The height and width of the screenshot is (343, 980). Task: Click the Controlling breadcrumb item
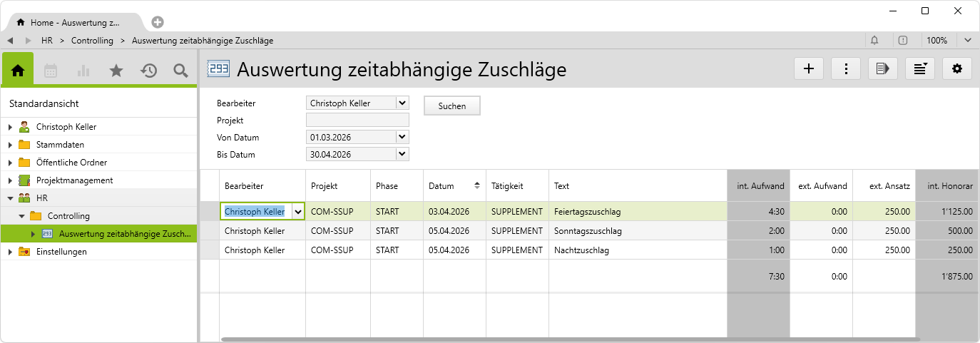click(x=92, y=41)
